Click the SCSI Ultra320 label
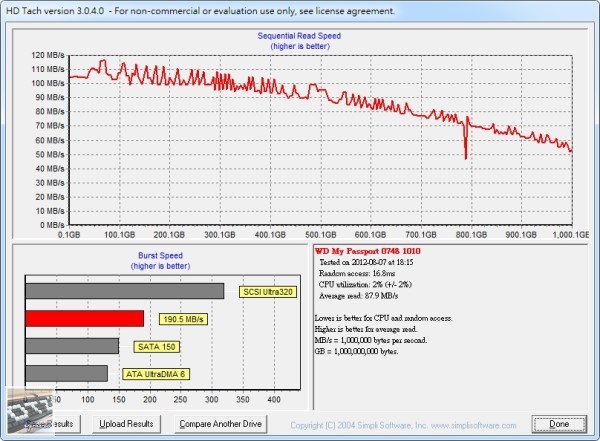The height and width of the screenshot is (441, 600). point(268,292)
